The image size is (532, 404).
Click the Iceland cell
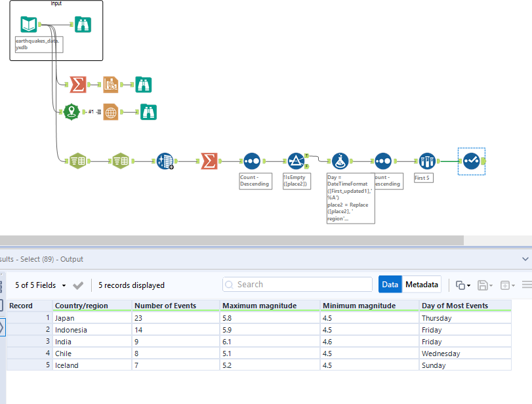(92, 365)
